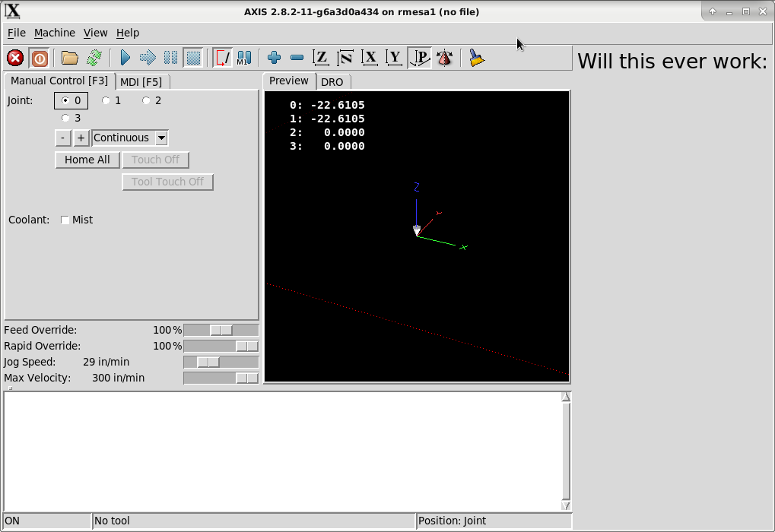Click the 'Position: Joint' status text

tap(453, 521)
